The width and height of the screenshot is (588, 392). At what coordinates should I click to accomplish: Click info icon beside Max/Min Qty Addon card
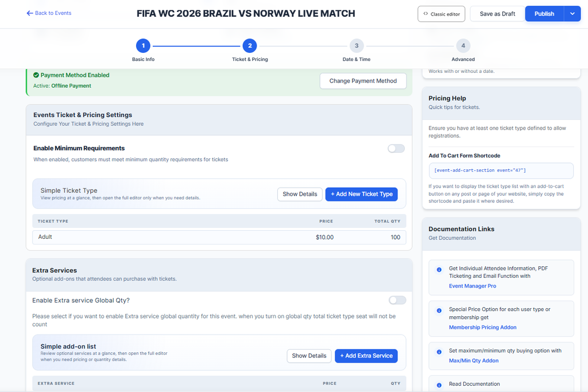[x=439, y=352]
